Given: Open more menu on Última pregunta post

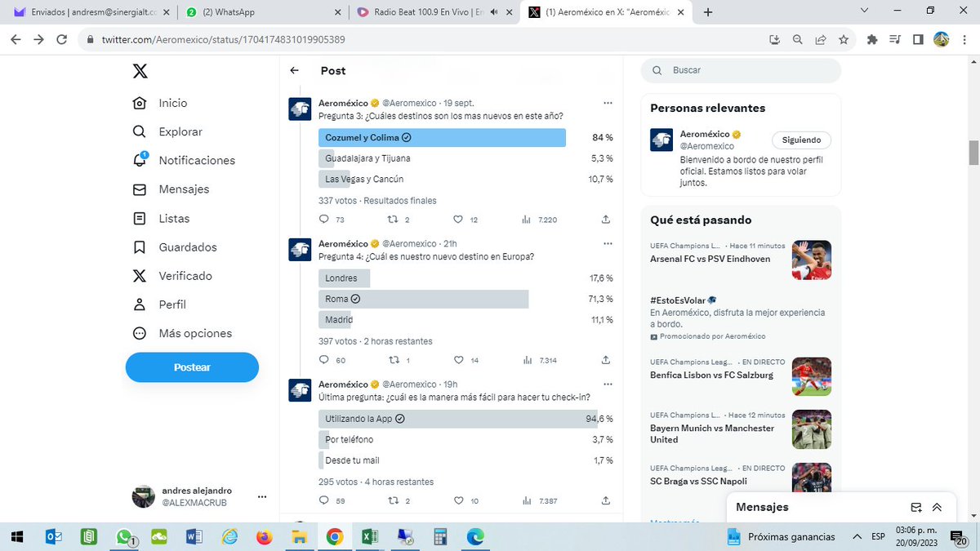Looking at the screenshot, I should (607, 384).
